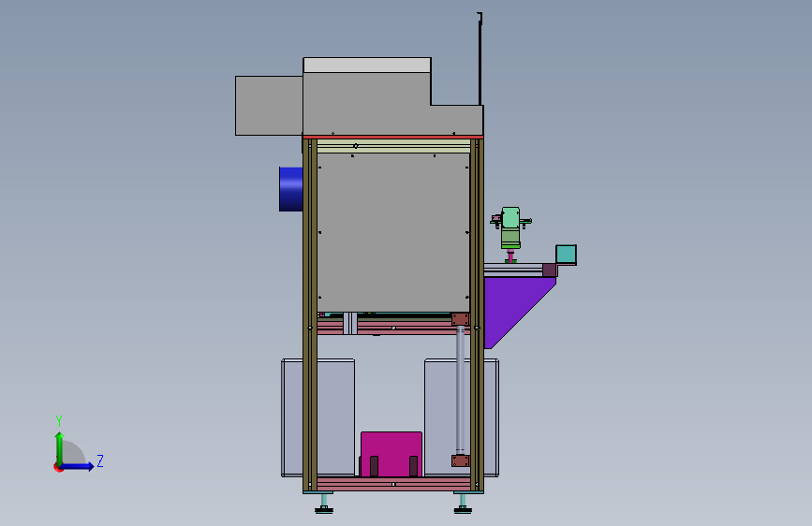Select the lower brown shaft mounting block

pyautogui.click(x=461, y=460)
